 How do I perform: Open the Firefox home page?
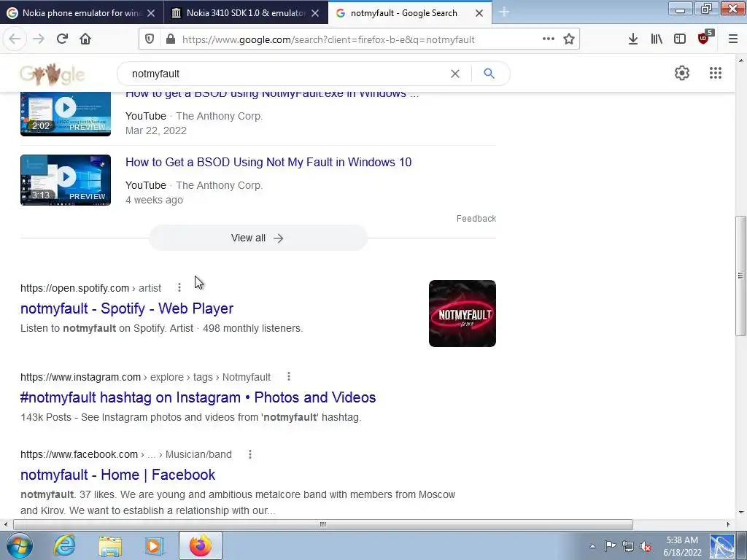85,39
